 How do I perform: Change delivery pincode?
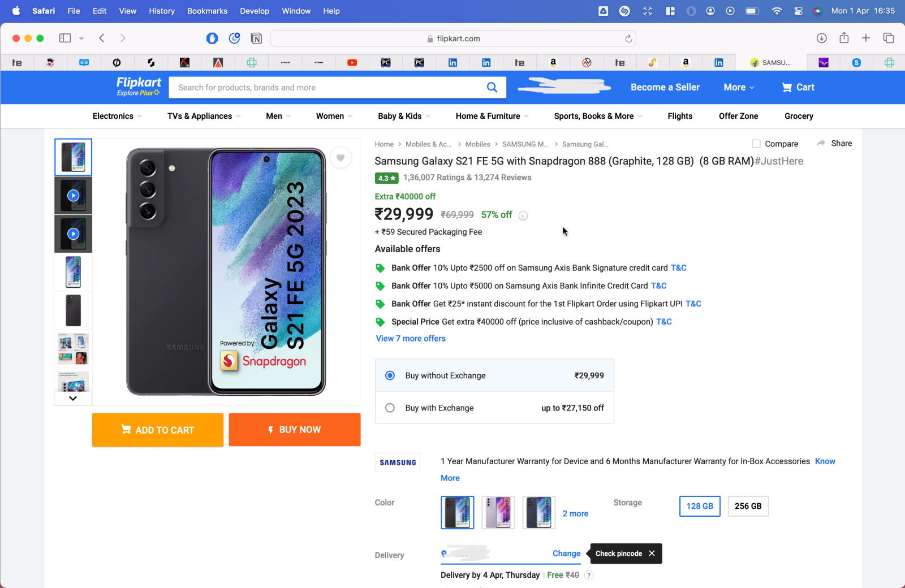point(566,554)
